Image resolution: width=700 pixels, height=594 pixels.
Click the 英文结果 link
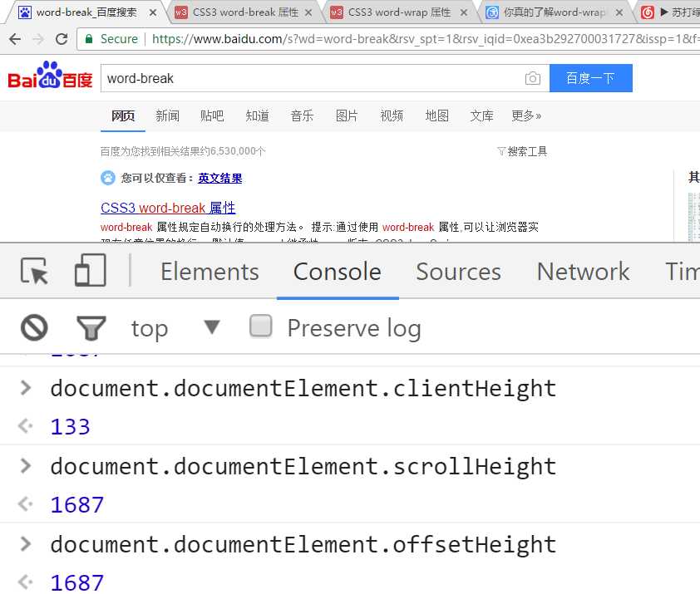220,178
